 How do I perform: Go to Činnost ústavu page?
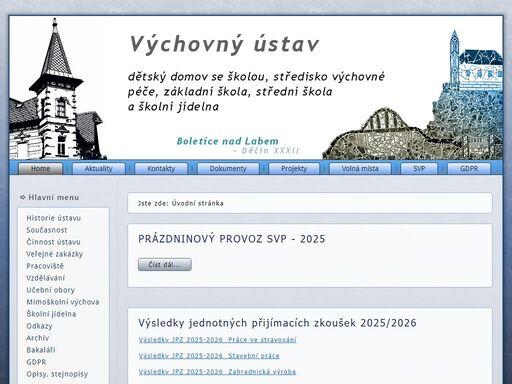point(53,242)
